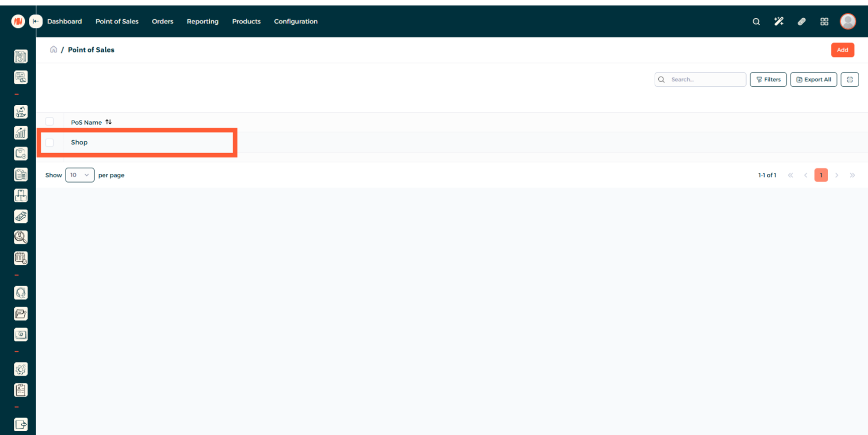Open Products menu item
868x435 pixels.
(x=246, y=21)
